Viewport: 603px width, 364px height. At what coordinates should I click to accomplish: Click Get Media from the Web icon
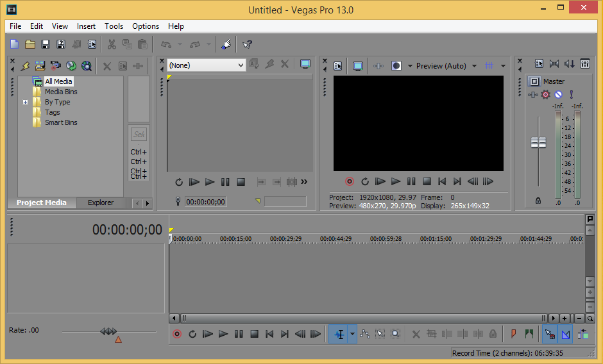coord(87,66)
